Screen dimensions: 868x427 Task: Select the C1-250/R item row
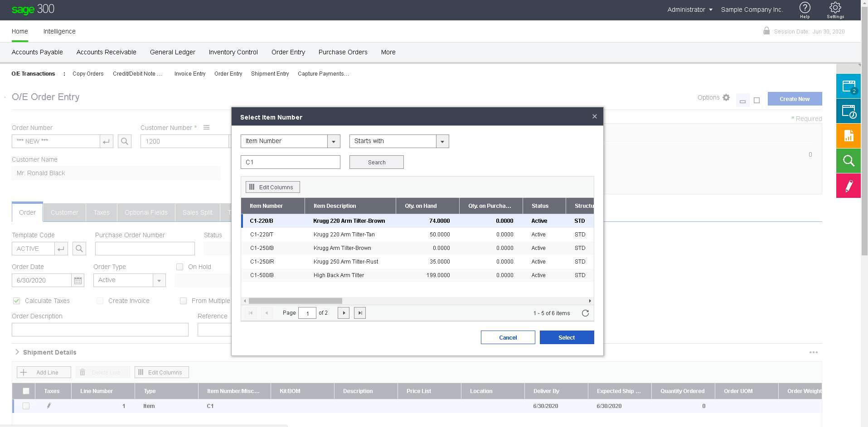(x=417, y=262)
